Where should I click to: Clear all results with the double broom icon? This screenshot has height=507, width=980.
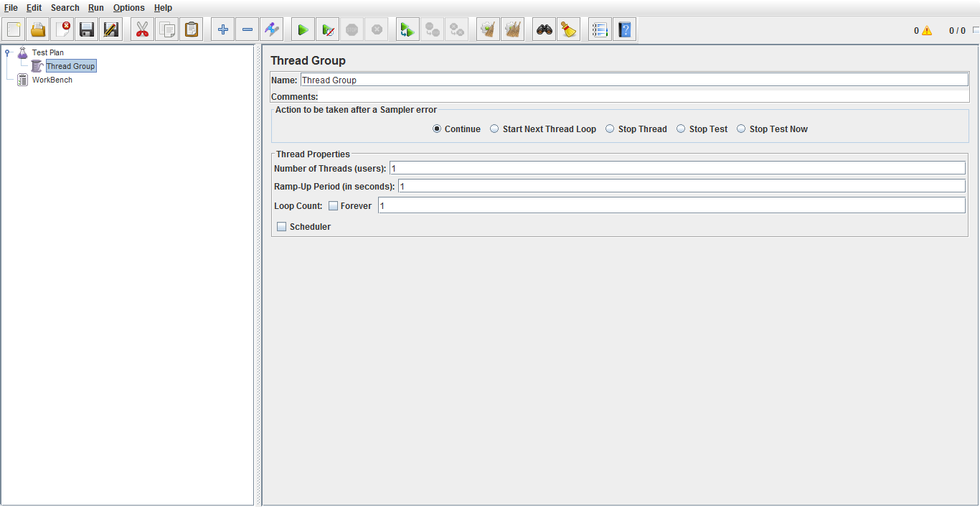point(512,29)
